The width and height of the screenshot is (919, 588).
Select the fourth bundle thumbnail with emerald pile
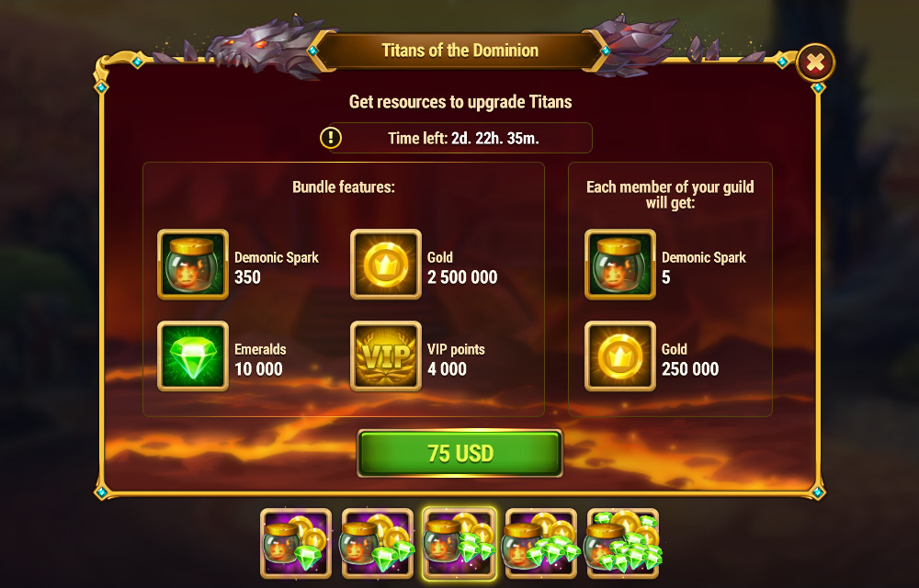tap(541, 544)
